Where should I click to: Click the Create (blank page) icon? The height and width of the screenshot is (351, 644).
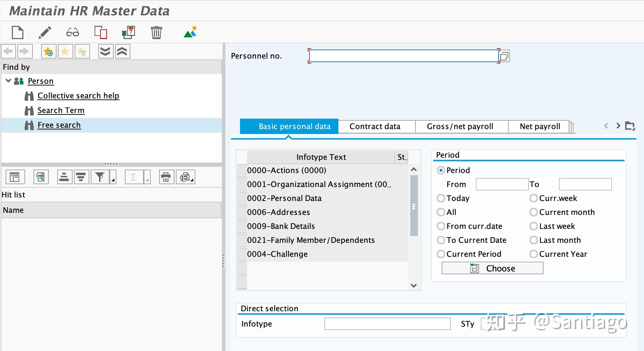coord(17,32)
